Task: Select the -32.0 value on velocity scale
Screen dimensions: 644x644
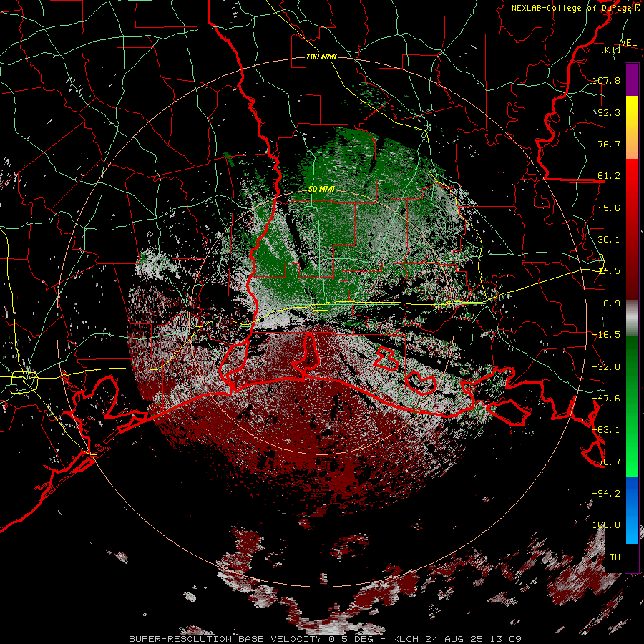Action: [x=606, y=367]
